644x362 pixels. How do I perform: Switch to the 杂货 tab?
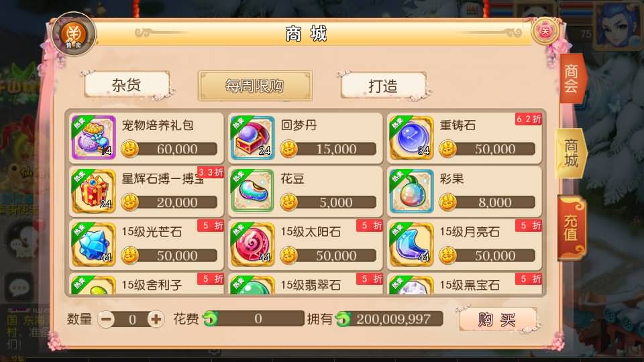click(127, 85)
